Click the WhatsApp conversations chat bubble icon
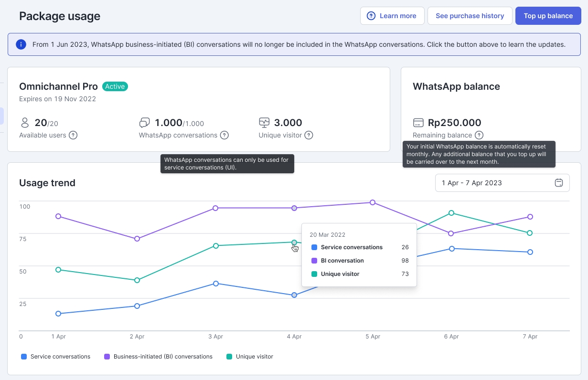The width and height of the screenshot is (588, 380). click(144, 122)
